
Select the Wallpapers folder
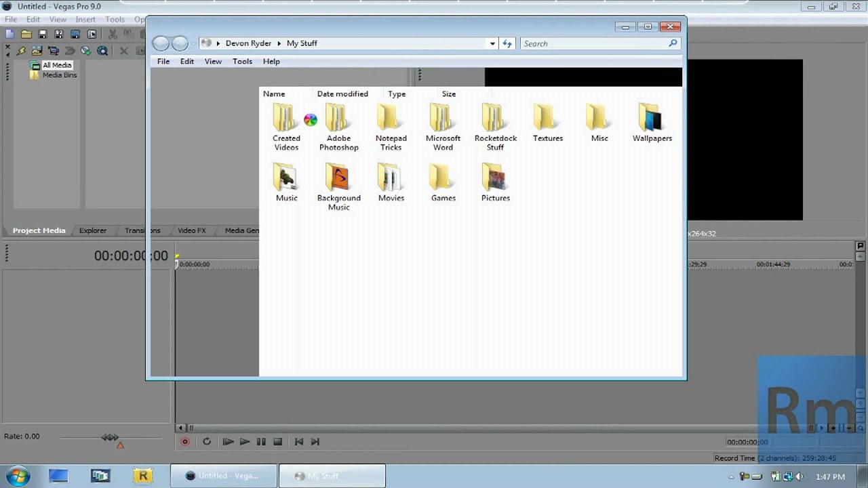[x=652, y=123]
